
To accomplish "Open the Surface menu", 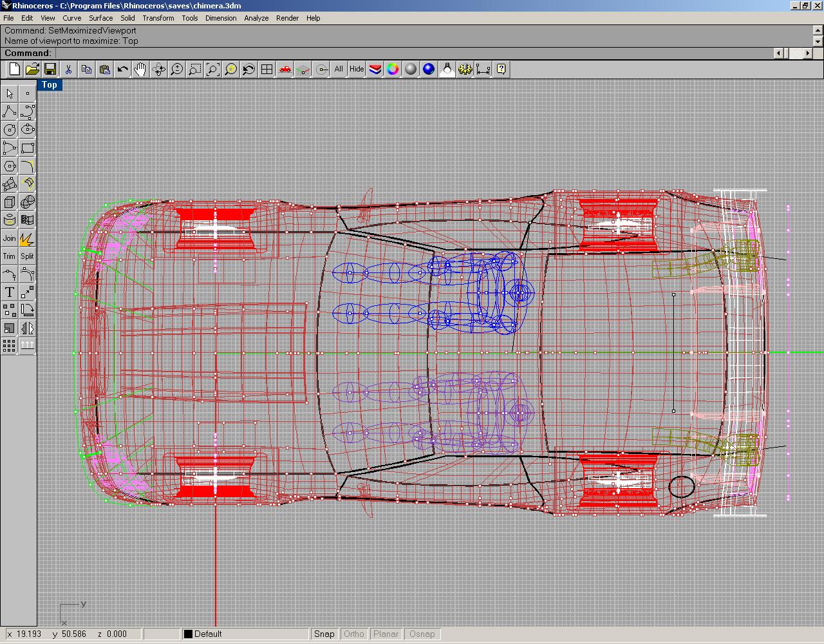I will (100, 18).
